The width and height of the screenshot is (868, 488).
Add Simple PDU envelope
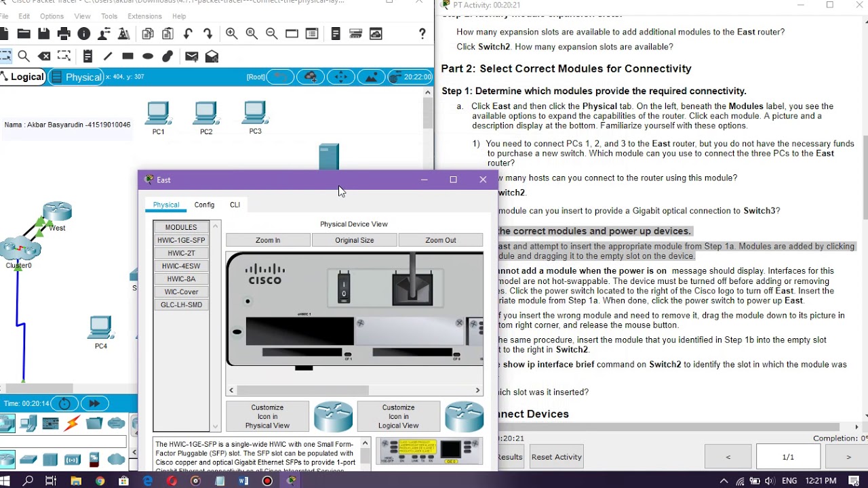tap(191, 56)
